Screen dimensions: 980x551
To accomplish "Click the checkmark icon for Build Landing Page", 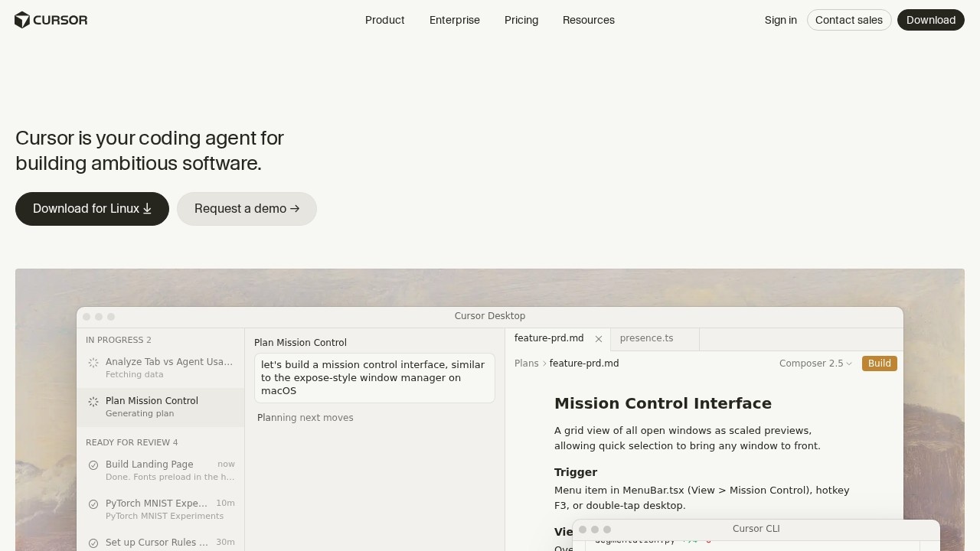I will pyautogui.click(x=93, y=465).
